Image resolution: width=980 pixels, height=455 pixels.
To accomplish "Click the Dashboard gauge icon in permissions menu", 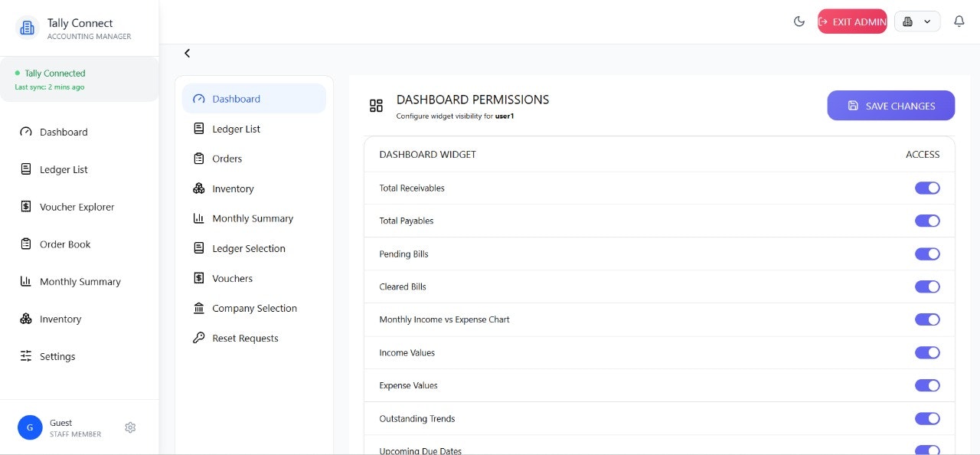I will click(x=199, y=99).
